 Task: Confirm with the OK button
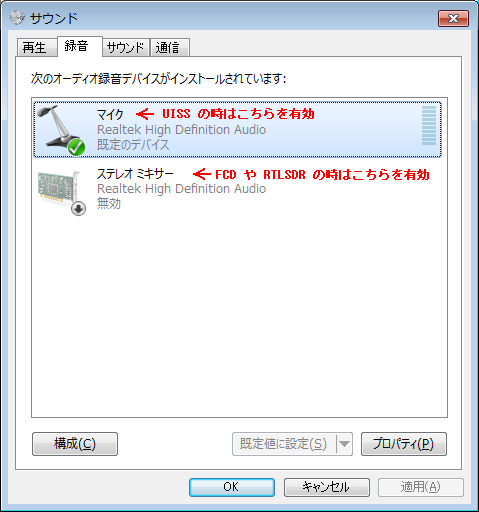click(232, 487)
